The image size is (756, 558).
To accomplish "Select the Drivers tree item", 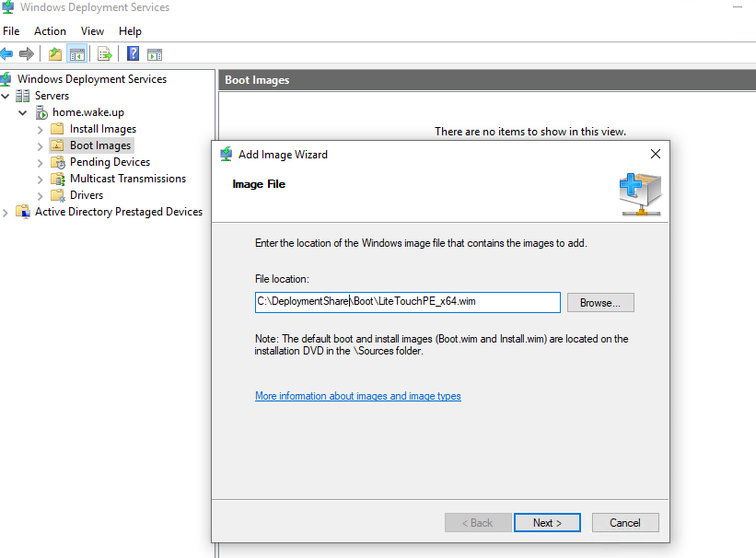I will [87, 195].
